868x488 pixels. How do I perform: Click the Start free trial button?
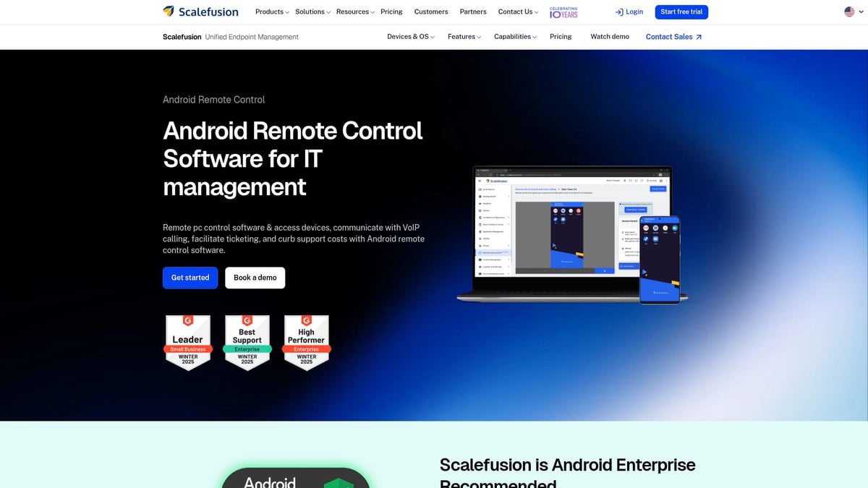(681, 12)
